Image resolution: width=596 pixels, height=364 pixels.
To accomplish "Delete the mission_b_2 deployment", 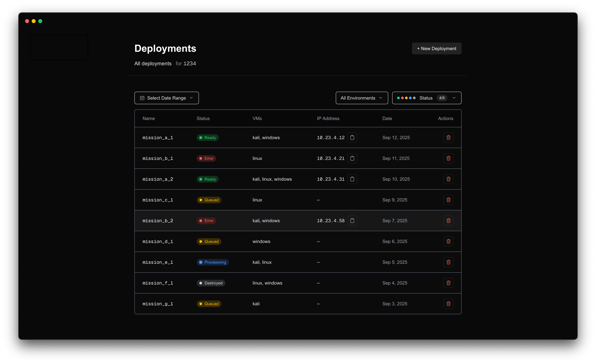I will [x=448, y=221].
